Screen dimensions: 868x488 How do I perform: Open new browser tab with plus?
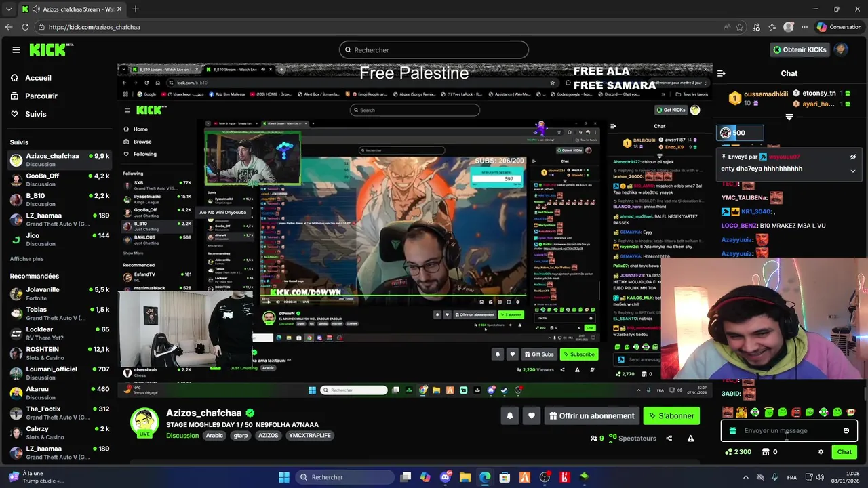tap(136, 9)
